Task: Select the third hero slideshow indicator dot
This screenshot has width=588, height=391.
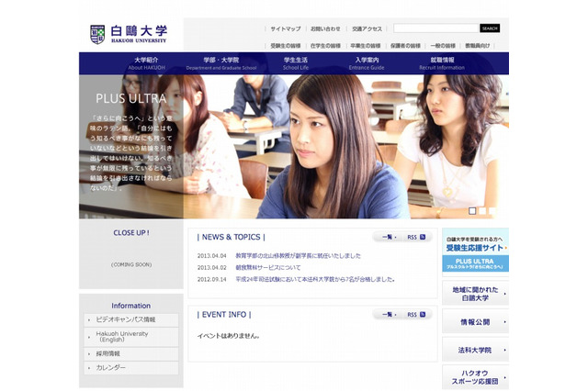Action: [x=492, y=211]
